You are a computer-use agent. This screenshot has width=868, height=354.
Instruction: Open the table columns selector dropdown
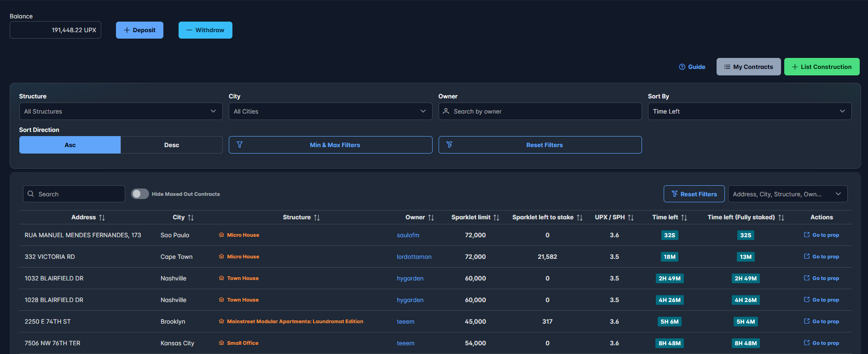coord(787,194)
